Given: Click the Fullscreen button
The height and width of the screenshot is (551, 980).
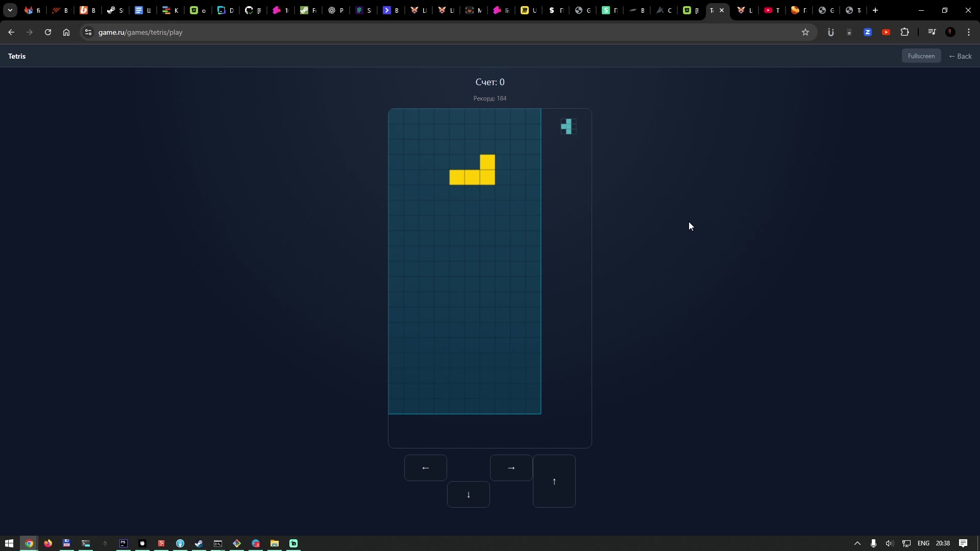Looking at the screenshot, I should [921, 56].
